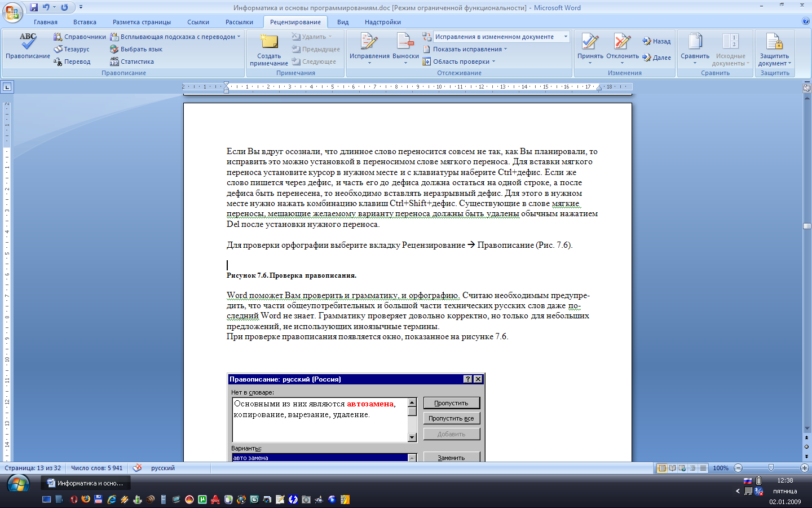This screenshot has width=812, height=508.
Task: Click zoom in plus button
Action: click(805, 468)
